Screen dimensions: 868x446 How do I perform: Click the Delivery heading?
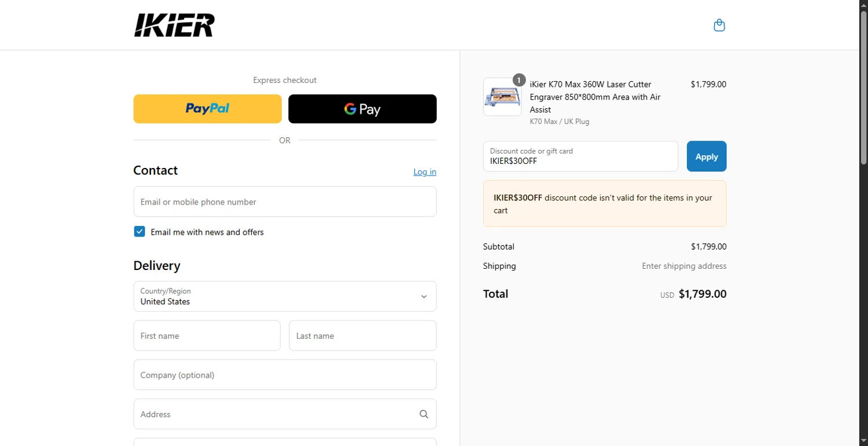pyautogui.click(x=157, y=266)
